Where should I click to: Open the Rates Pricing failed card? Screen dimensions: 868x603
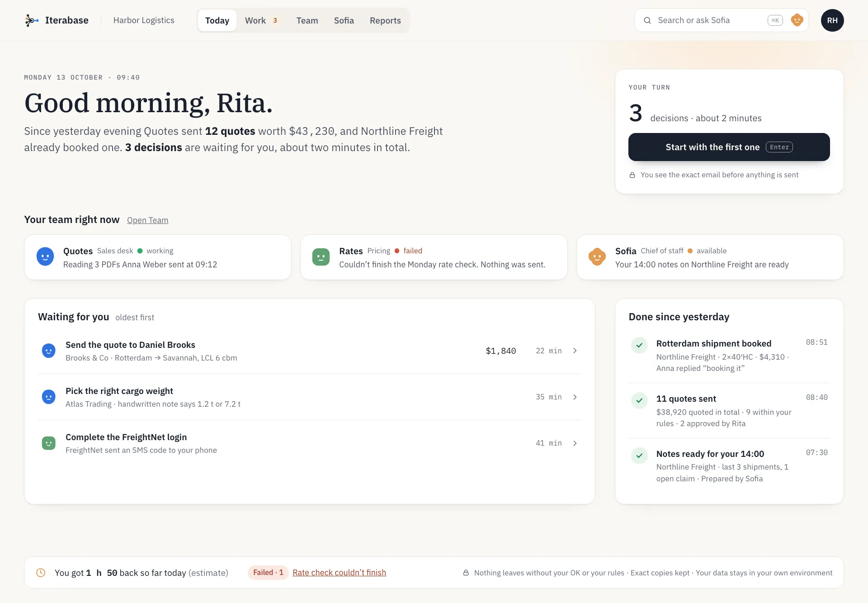pyautogui.click(x=434, y=257)
